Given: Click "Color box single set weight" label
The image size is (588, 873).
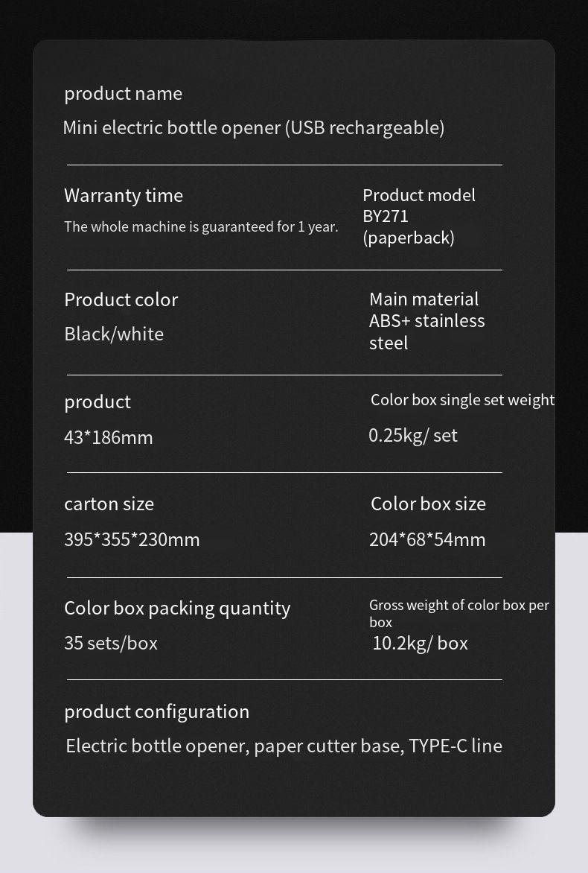Looking at the screenshot, I should click(462, 400).
